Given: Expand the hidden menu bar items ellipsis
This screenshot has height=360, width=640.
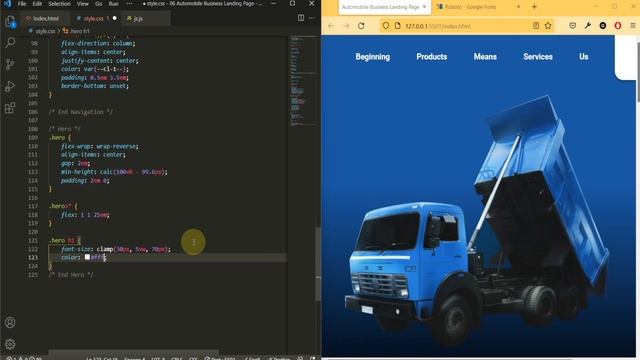Looking at the screenshot, I should [x=129, y=4].
